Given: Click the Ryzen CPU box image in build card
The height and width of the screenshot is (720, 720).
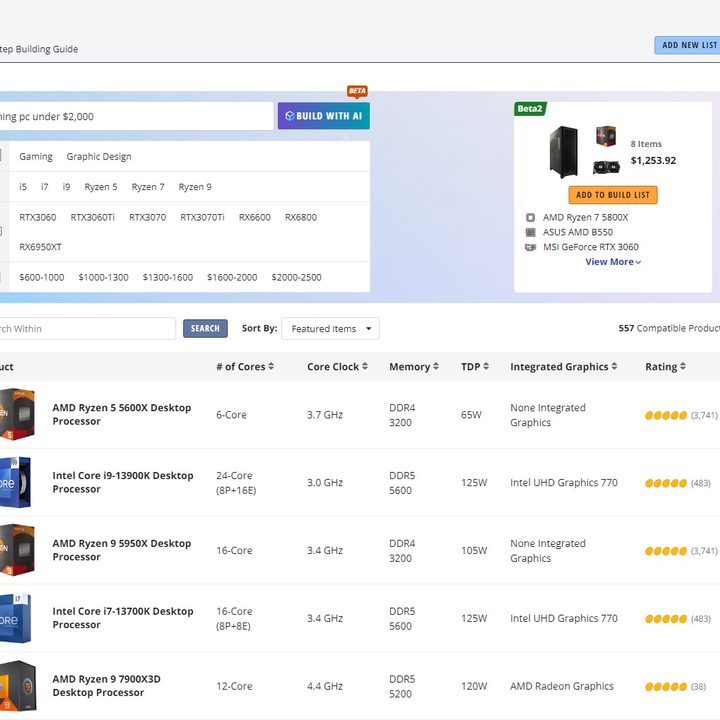Looking at the screenshot, I should [x=606, y=136].
